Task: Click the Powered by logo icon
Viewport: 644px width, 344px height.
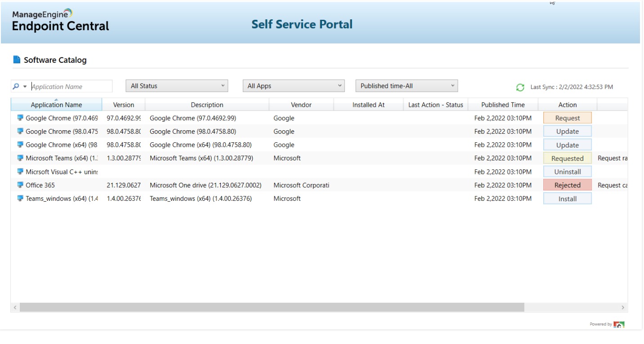Action: click(x=619, y=324)
